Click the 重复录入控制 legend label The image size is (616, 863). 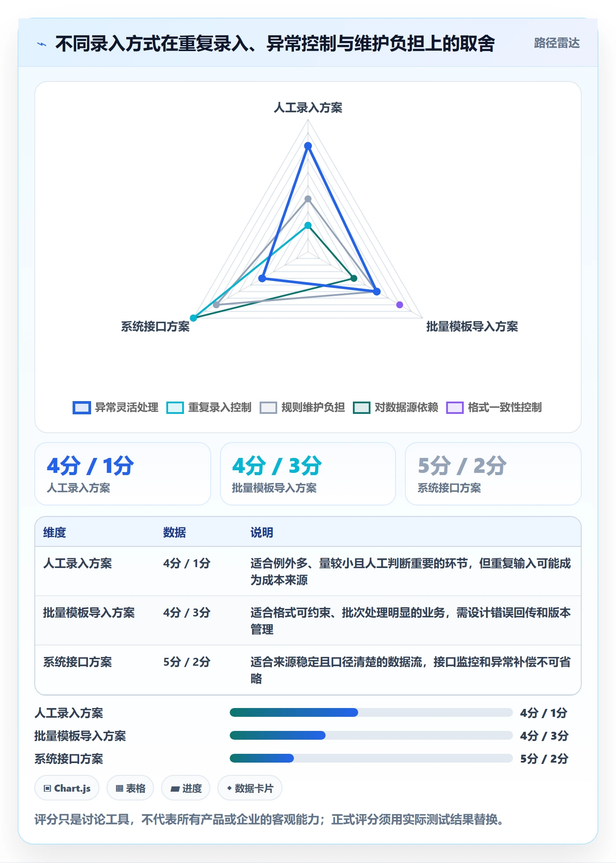coord(220,408)
